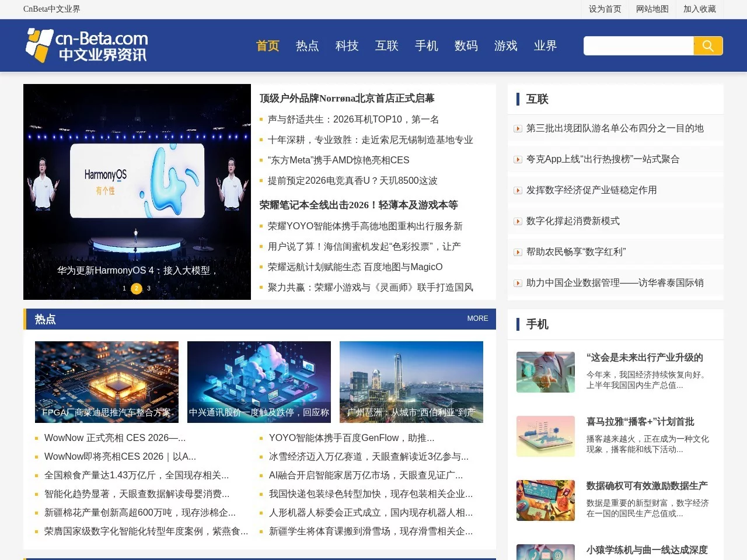The image size is (747, 560).
Task: Click 设为首页 in the top bar
Action: tap(605, 9)
